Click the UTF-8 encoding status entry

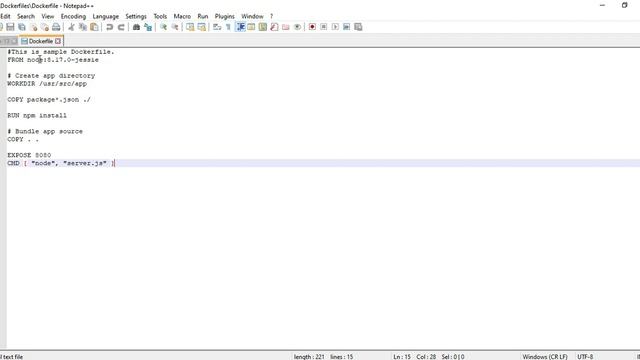click(x=585, y=356)
